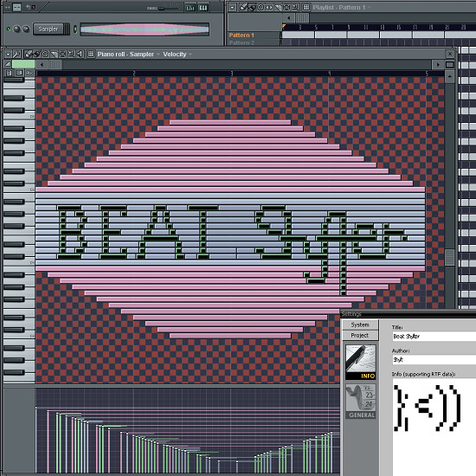Select Slice tool in Piano roll toolbar

click(x=54, y=55)
